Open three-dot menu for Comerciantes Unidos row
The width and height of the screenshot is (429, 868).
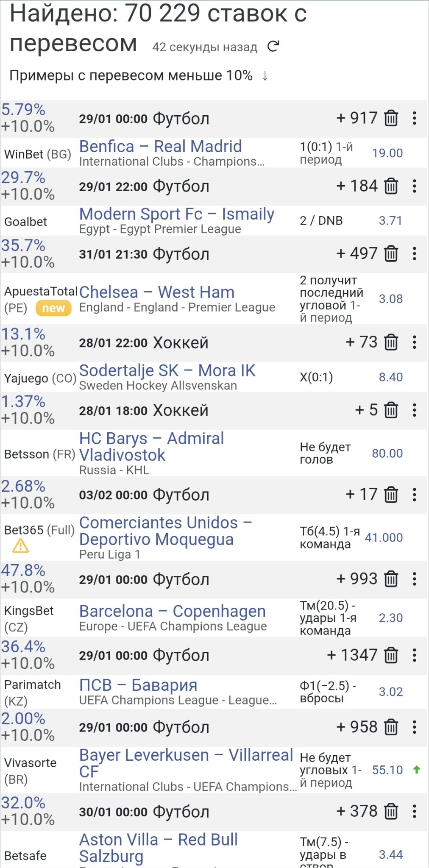point(415,495)
